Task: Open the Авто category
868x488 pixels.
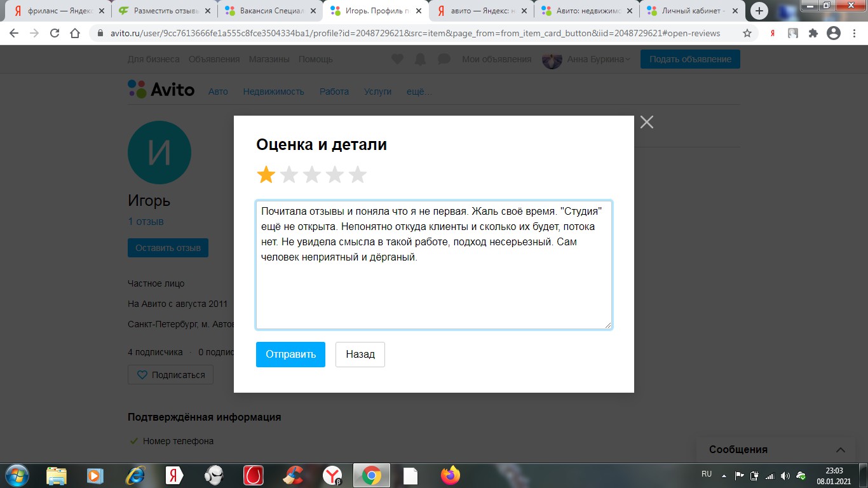Action: (218, 91)
